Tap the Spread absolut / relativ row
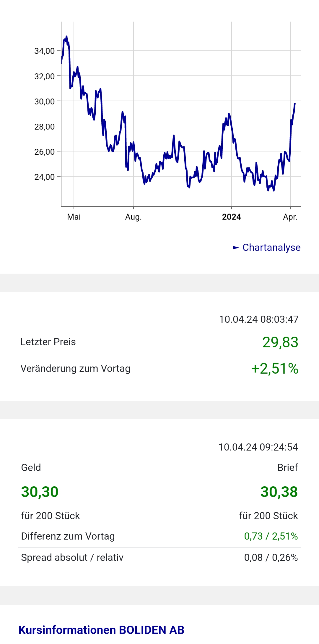The height and width of the screenshot is (644, 319). [x=159, y=558]
